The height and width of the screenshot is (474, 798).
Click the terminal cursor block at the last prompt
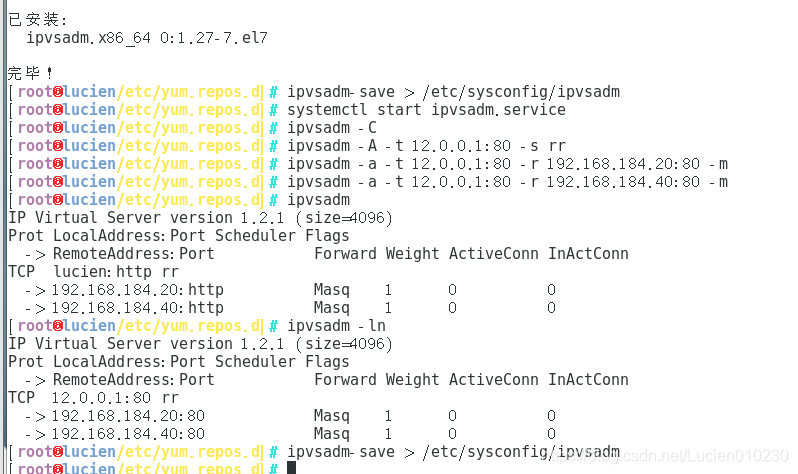pyautogui.click(x=291, y=468)
